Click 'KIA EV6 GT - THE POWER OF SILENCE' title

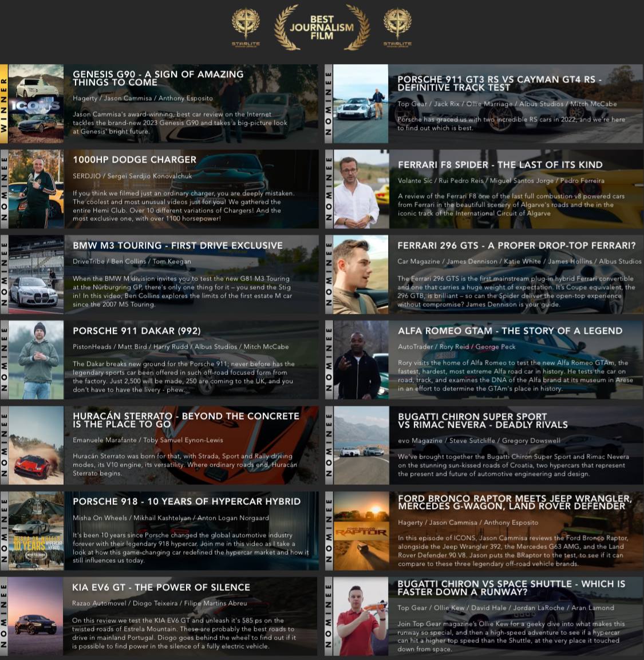coord(161,587)
